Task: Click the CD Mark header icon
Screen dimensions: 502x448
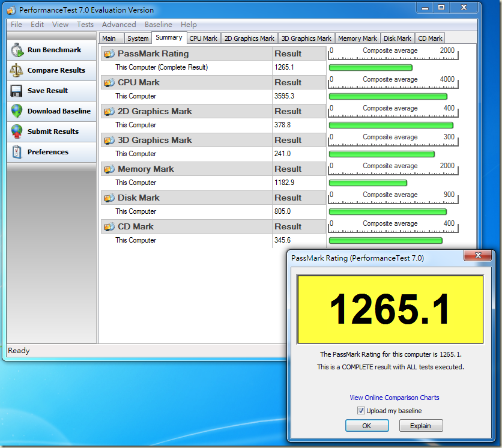Action: [x=109, y=227]
